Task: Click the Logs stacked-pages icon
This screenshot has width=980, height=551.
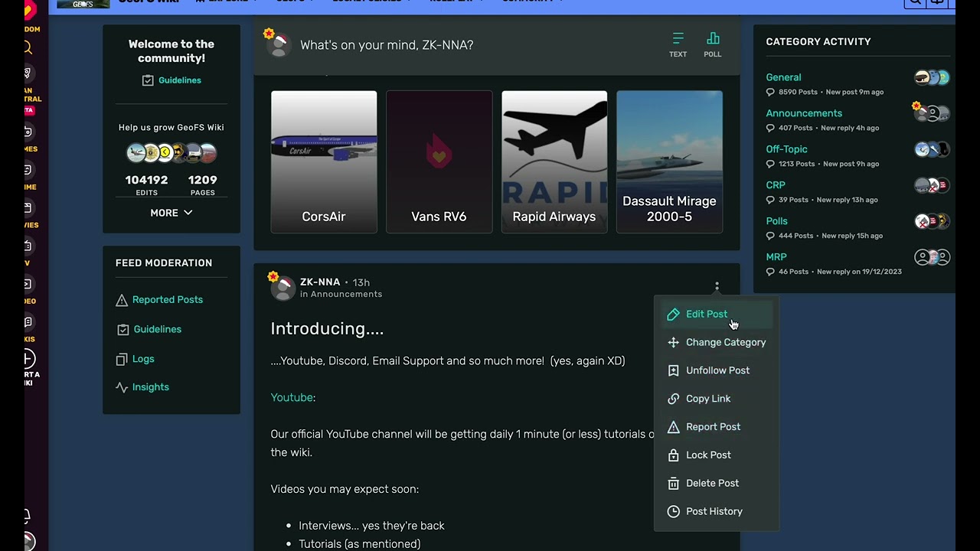Action: [122, 359]
